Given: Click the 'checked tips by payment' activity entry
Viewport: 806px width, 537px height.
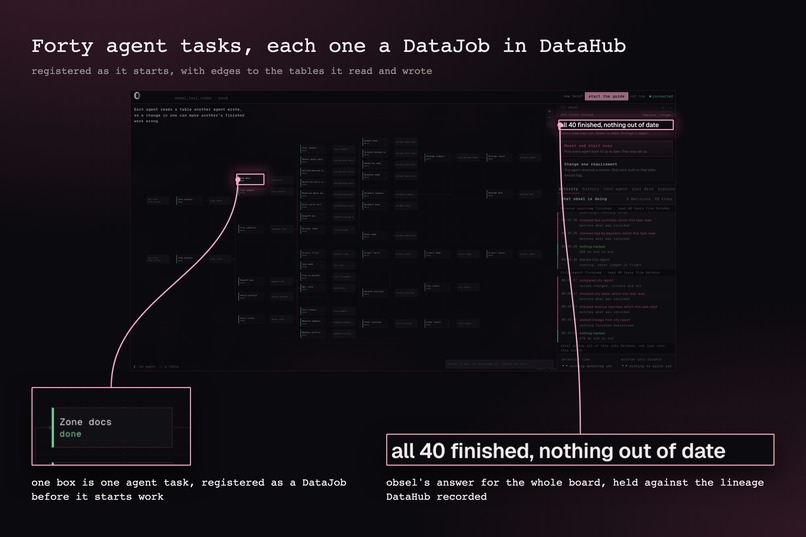Looking at the screenshot, I should click(616, 235).
